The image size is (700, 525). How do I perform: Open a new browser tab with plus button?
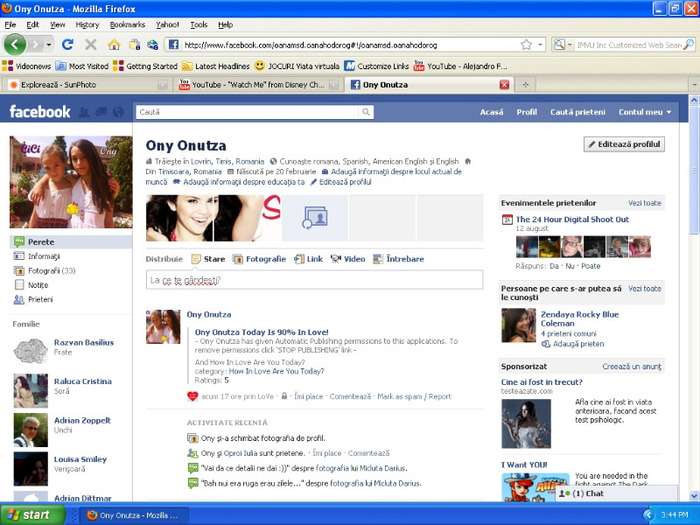pyautogui.click(x=527, y=85)
